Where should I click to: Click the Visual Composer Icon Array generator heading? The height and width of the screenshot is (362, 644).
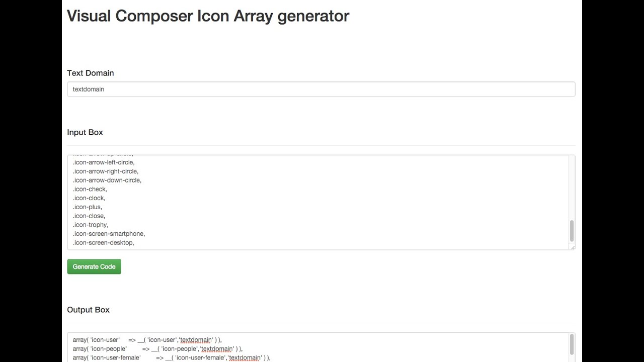208,16
